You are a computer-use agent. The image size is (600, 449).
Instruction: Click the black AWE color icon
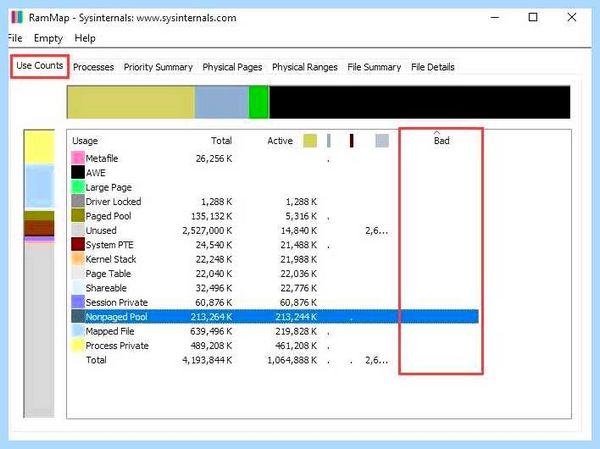78,173
